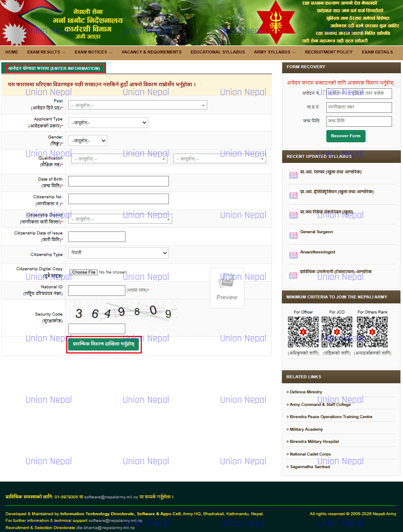Click the captcha security code image
Screen dimensions: 403x532
[123, 312]
